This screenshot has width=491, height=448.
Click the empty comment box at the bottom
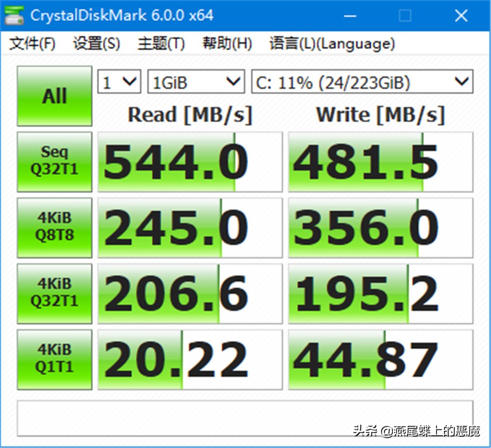245,418
